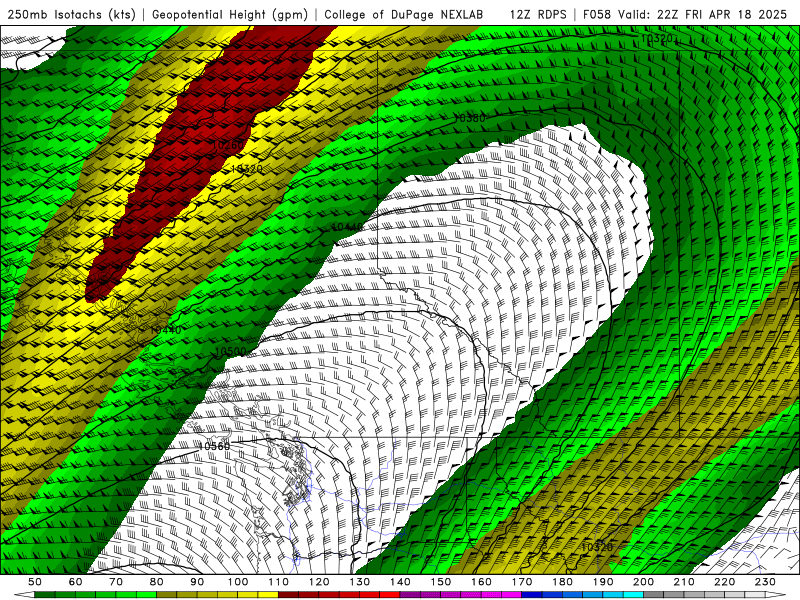Viewport: 800px width, 600px height.
Task: Click the '12Z RDPS' model run label
Action: click(x=538, y=14)
